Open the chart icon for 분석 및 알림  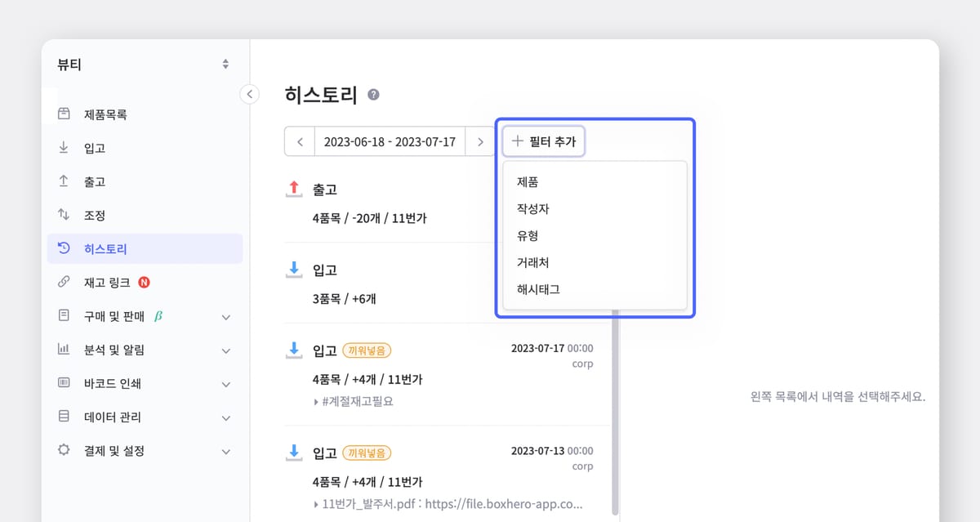(65, 350)
